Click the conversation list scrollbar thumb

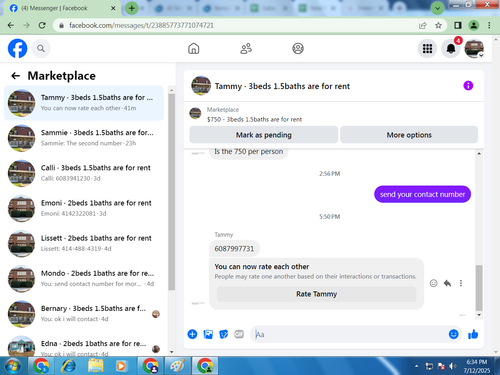[171, 192]
